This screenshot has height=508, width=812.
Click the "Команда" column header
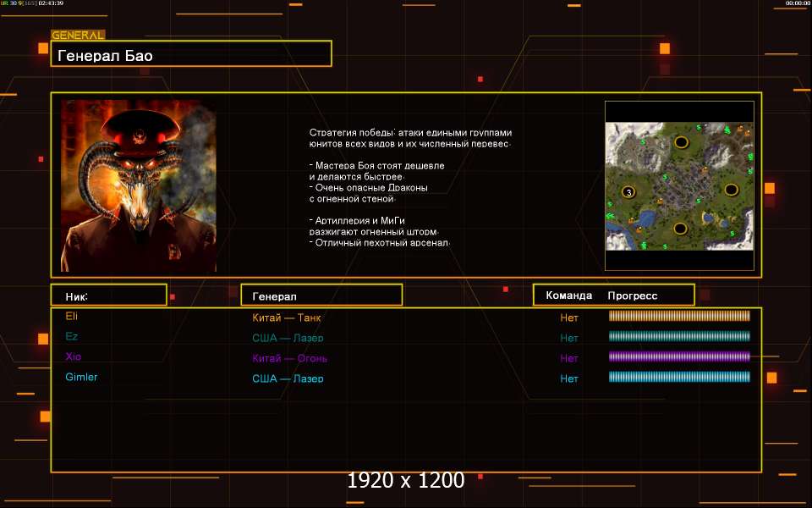point(568,295)
